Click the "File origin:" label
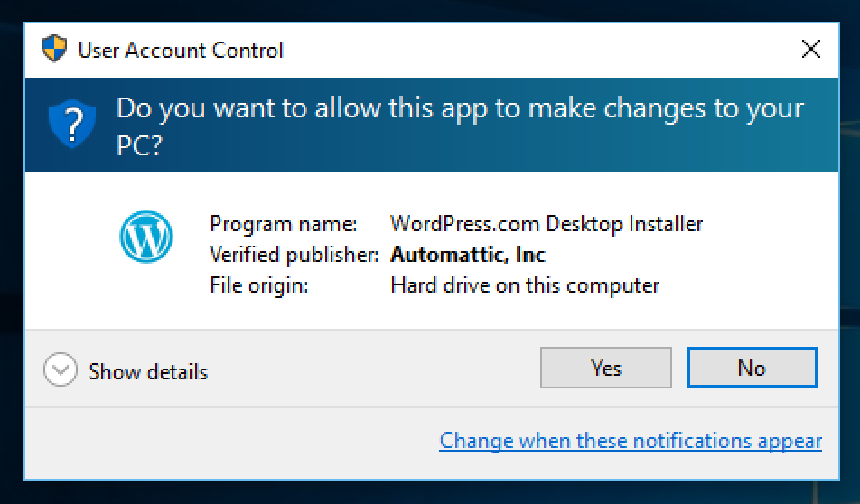The image size is (860, 504). 259,285
